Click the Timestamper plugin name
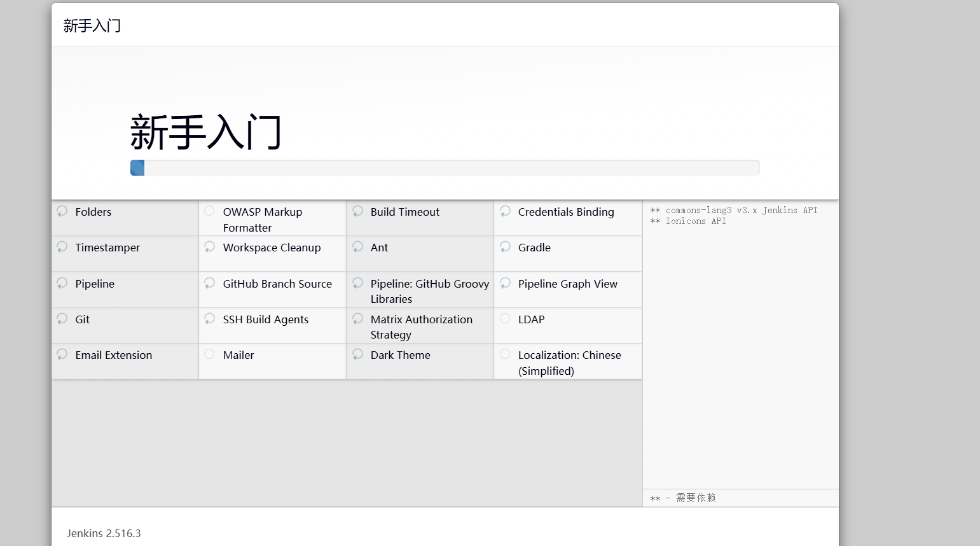The width and height of the screenshot is (980, 546). pos(107,248)
